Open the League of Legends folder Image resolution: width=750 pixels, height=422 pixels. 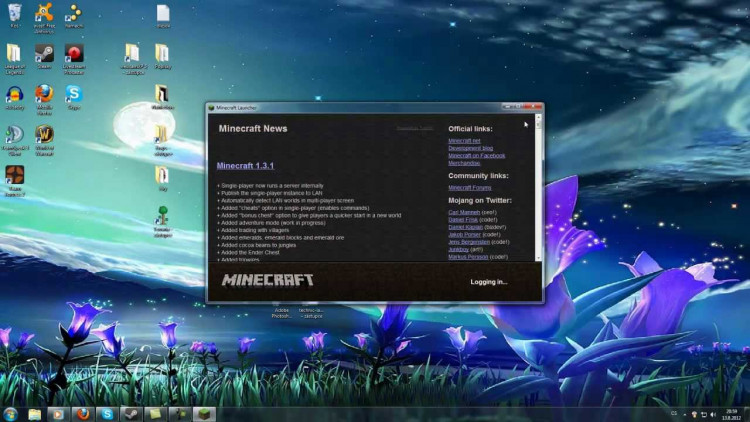[x=14, y=59]
